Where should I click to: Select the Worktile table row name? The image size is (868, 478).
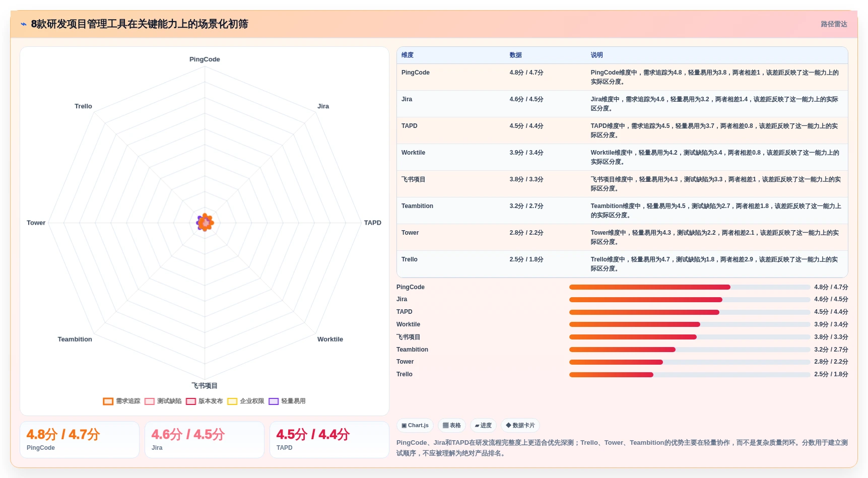pos(413,153)
